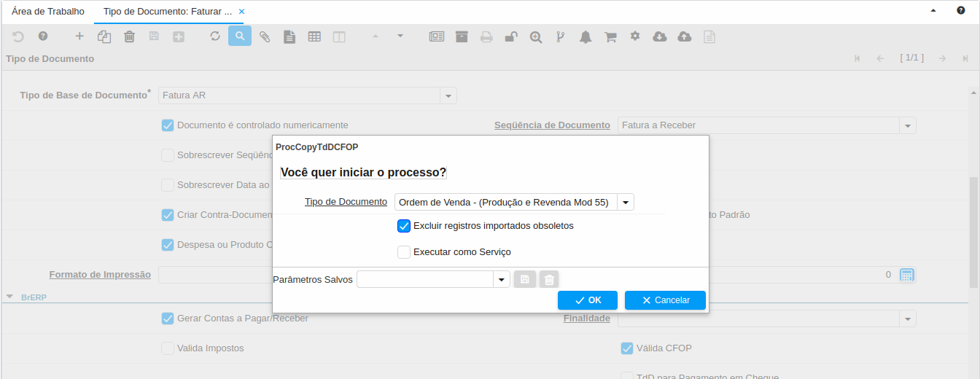
Task: Switch to Área de Trabalho tab
Action: click(48, 12)
